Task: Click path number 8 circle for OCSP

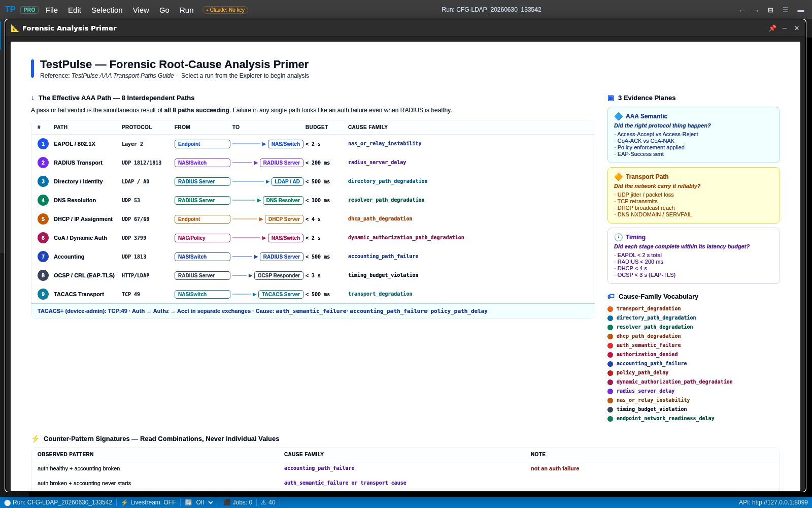Action: click(x=43, y=275)
